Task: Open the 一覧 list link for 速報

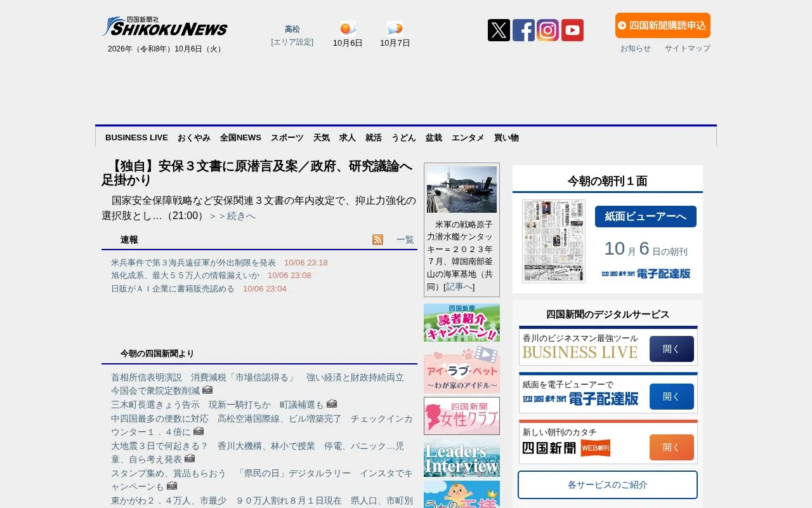Action: tap(405, 239)
